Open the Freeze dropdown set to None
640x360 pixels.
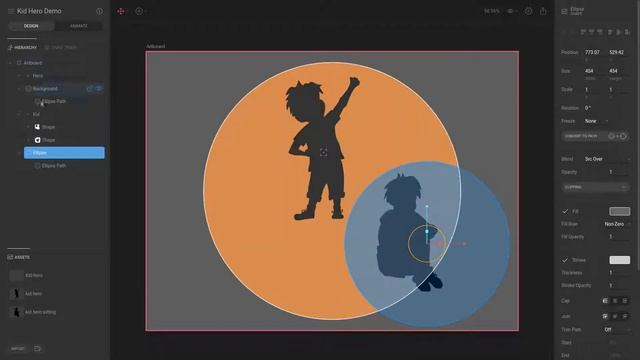tap(597, 121)
